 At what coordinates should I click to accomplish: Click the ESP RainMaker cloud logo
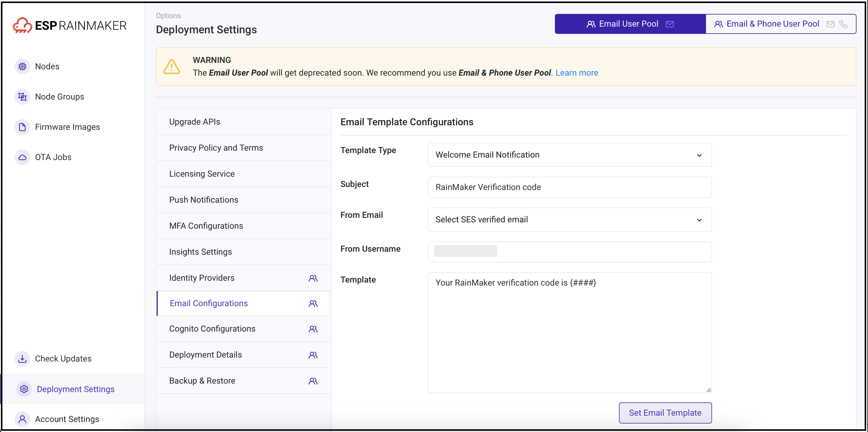22,25
